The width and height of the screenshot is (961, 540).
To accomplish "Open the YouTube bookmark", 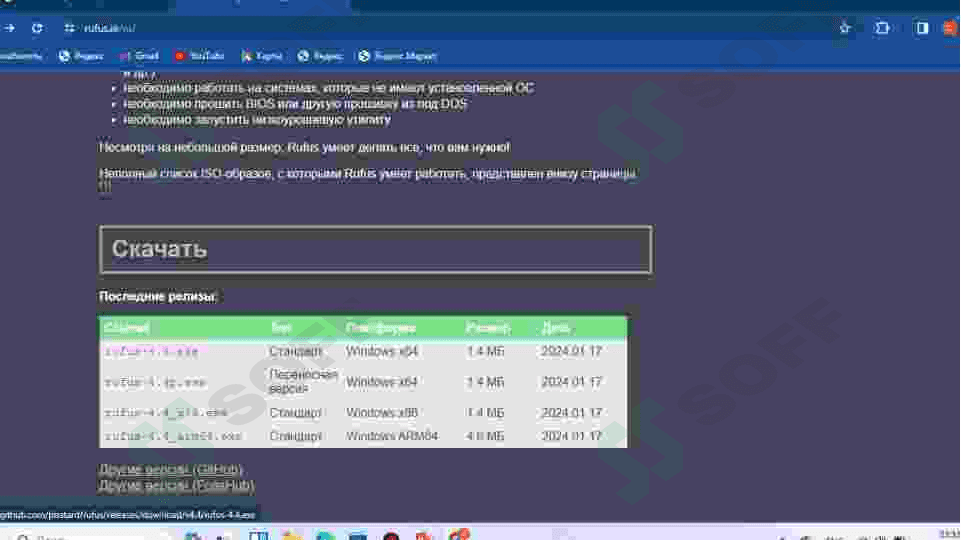I will [x=199, y=56].
